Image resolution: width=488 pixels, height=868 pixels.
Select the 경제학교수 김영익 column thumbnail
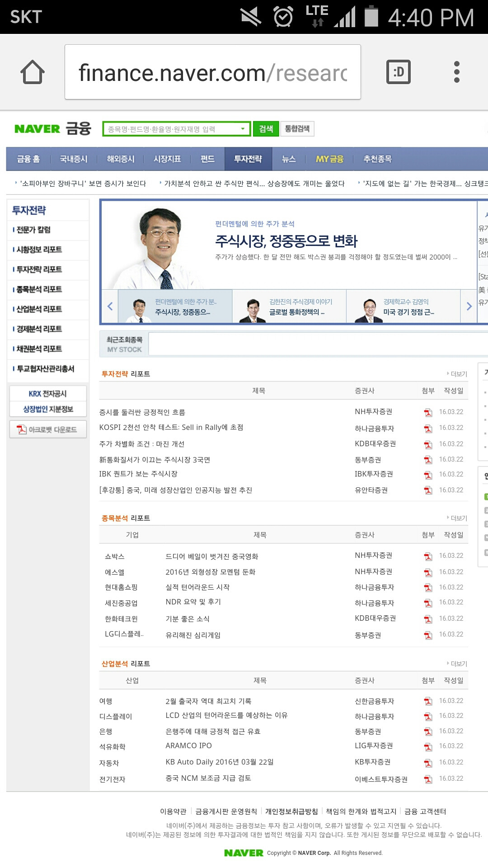[x=404, y=307]
